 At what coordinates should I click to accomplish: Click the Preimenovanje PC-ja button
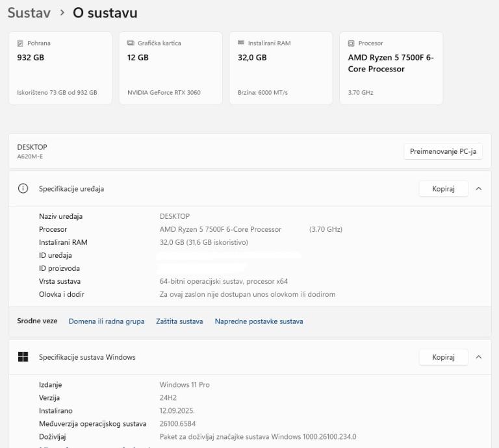tap(443, 151)
